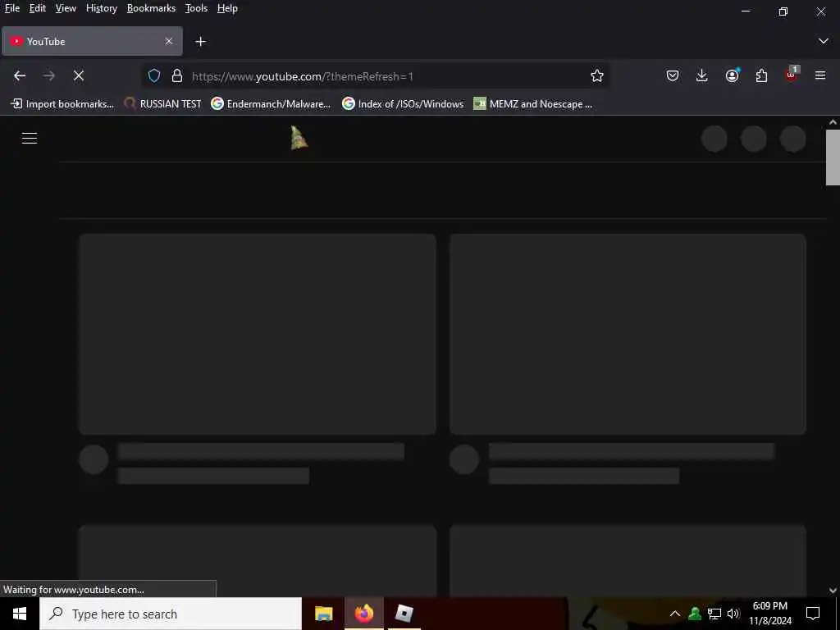
Task: Go back with the back arrow
Action: tap(20, 76)
